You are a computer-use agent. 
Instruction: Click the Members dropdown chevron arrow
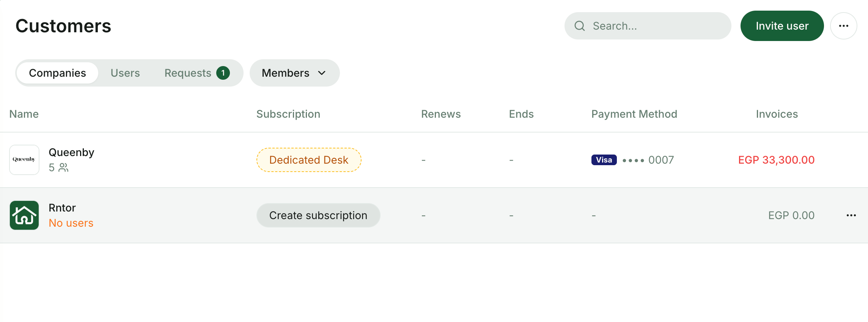[x=322, y=73]
